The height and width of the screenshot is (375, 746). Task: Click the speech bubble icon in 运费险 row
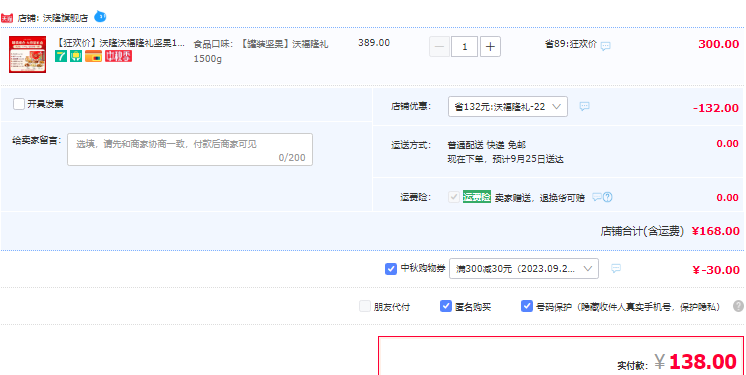(597, 197)
